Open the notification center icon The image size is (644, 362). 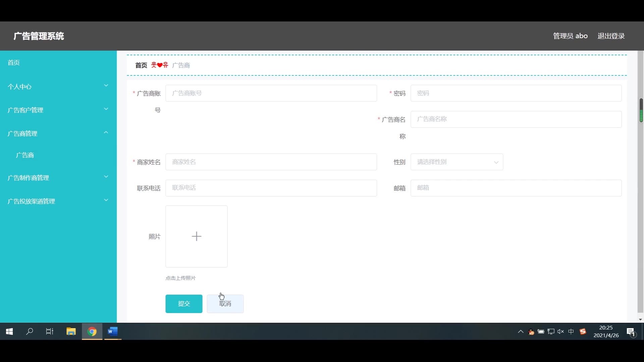click(631, 332)
